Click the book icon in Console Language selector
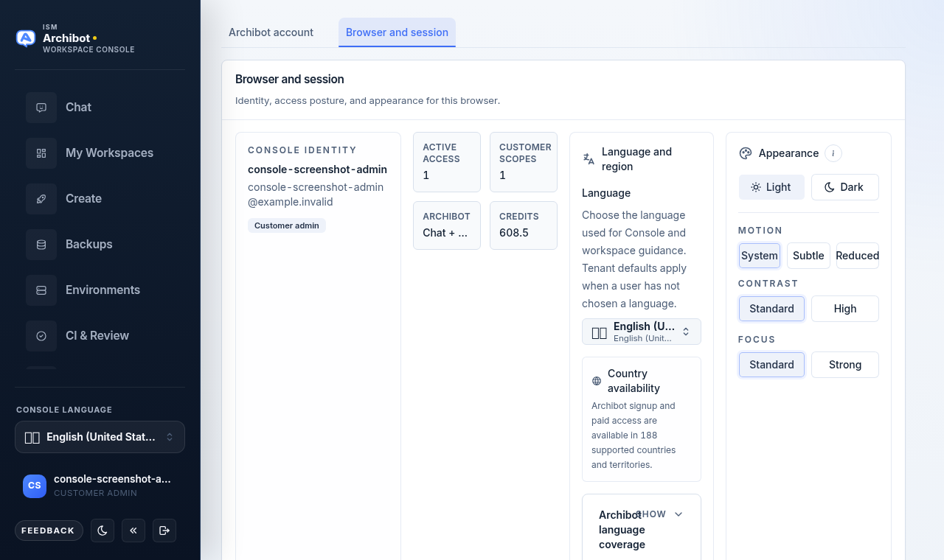Image resolution: width=944 pixels, height=560 pixels. [x=32, y=437]
